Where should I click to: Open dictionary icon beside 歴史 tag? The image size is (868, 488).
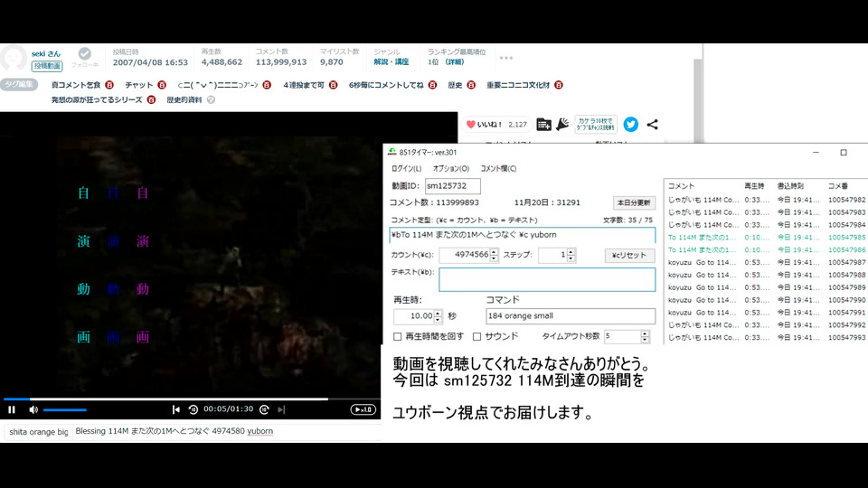click(470, 85)
